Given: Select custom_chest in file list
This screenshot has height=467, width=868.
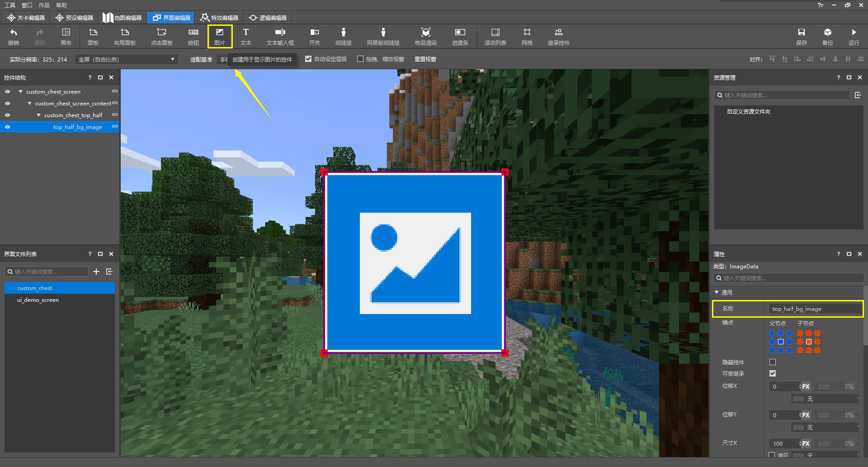Looking at the screenshot, I should tap(60, 288).
